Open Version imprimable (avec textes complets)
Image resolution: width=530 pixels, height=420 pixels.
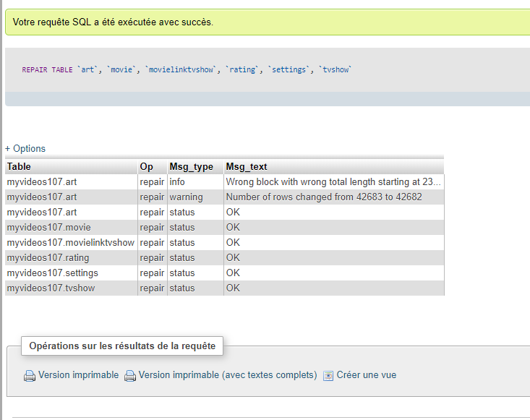click(x=228, y=375)
